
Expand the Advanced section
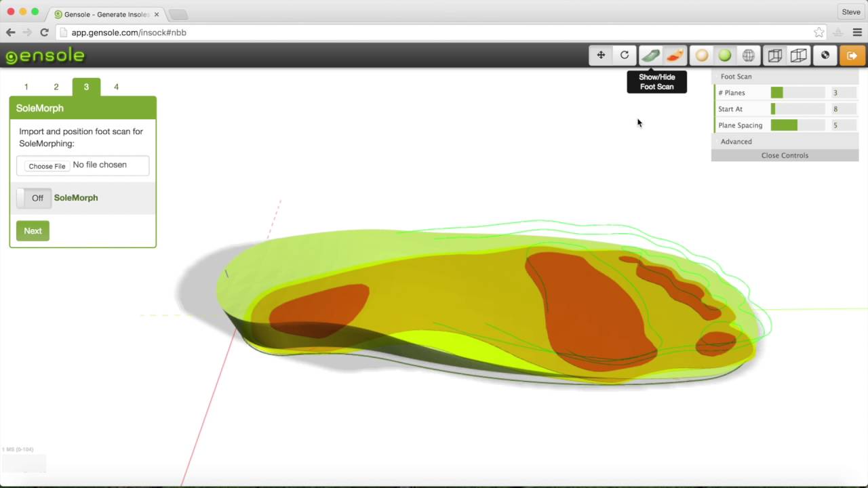(x=785, y=142)
